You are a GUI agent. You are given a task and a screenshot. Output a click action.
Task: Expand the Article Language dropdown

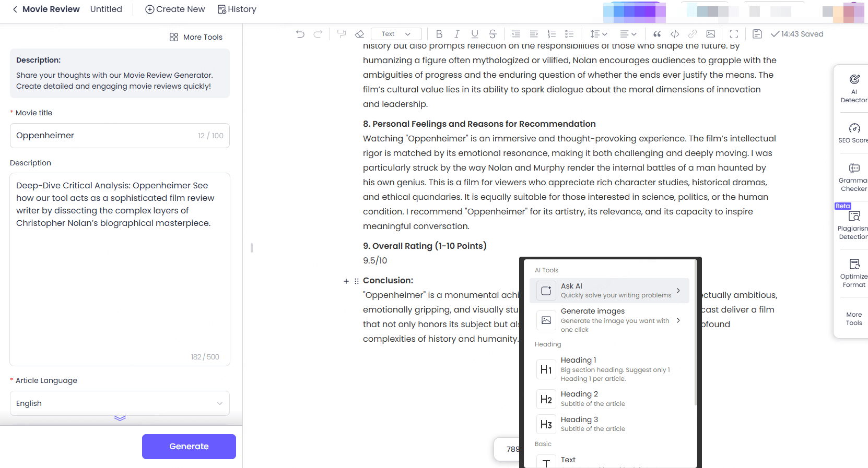click(120, 403)
